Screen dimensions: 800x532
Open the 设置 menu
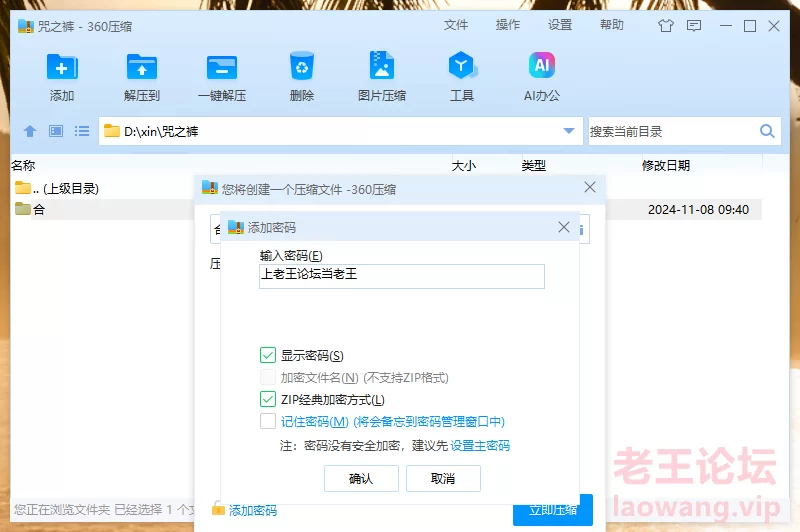click(560, 25)
